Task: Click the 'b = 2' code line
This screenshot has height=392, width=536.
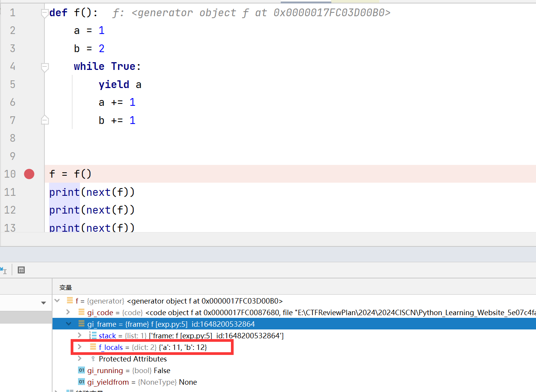Action: click(89, 49)
